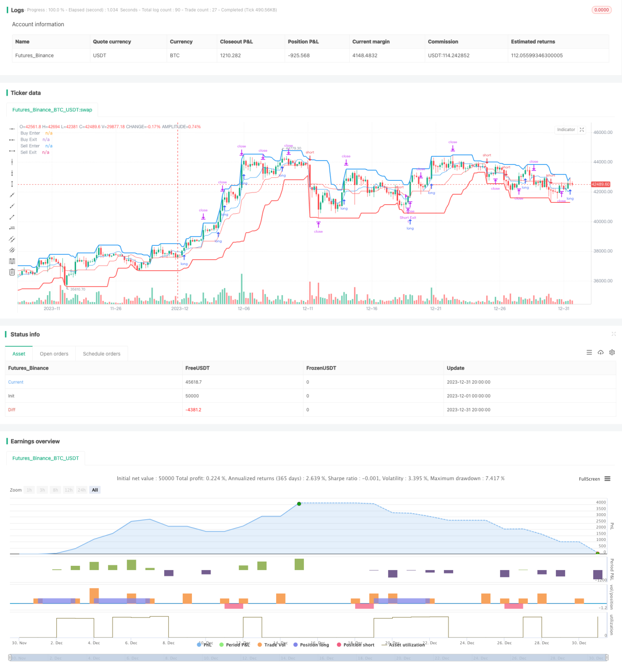Toggle Position short legend series

pos(355,645)
